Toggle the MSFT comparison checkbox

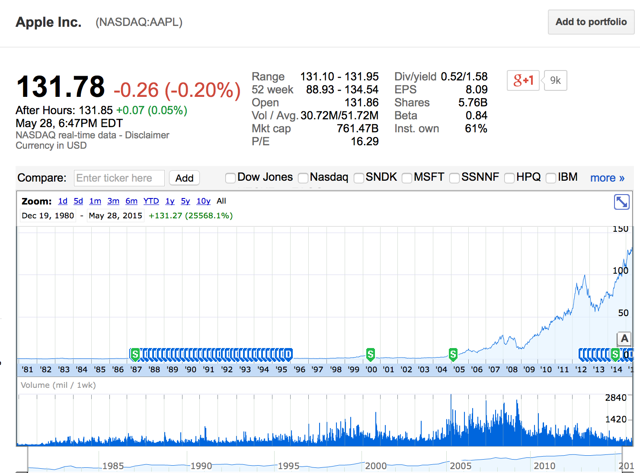tap(407, 178)
